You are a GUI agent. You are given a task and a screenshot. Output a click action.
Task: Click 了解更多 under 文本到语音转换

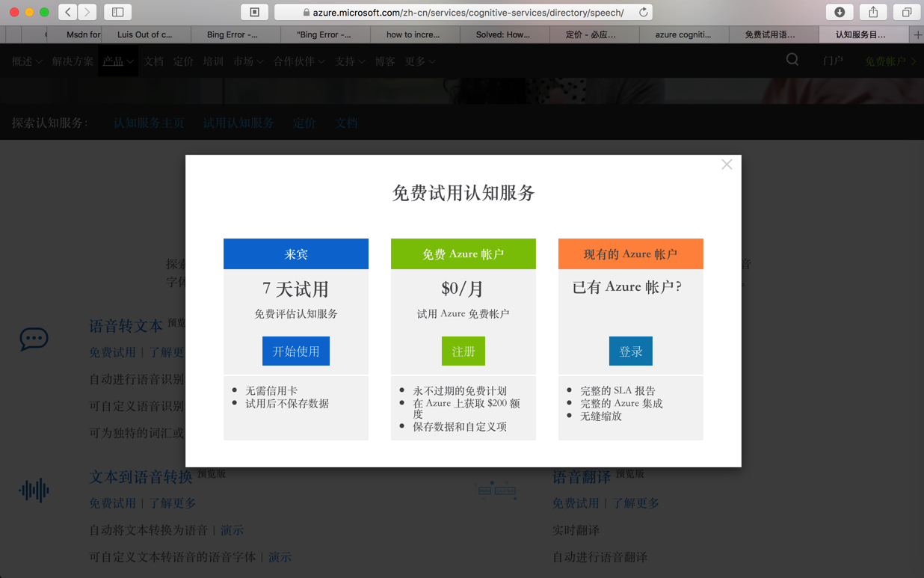[x=172, y=503]
